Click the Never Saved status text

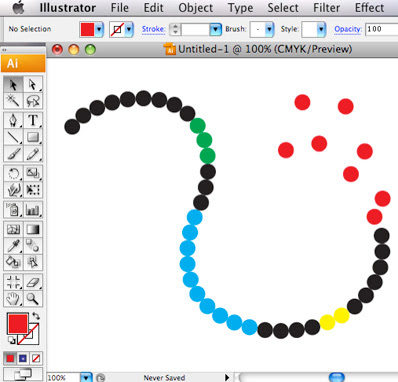164,378
